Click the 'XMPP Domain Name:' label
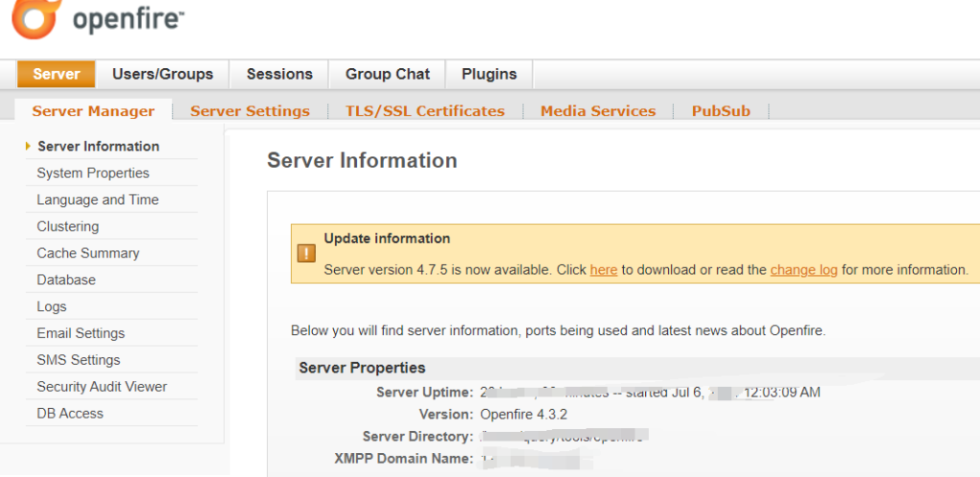This screenshot has width=980, height=477. [404, 459]
